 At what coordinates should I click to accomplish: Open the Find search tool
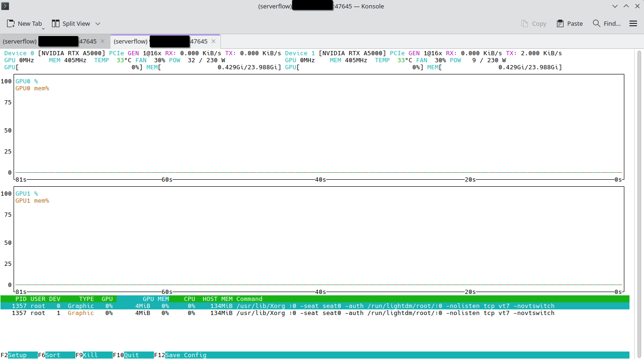607,23
